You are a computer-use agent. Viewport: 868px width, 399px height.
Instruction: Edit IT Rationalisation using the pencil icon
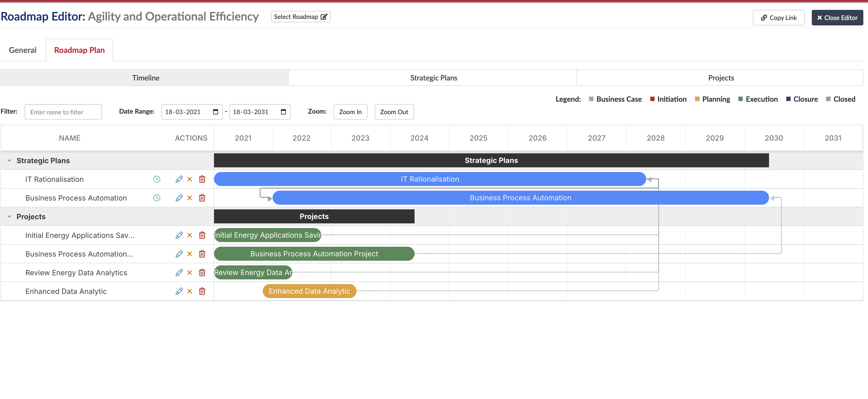tap(179, 179)
